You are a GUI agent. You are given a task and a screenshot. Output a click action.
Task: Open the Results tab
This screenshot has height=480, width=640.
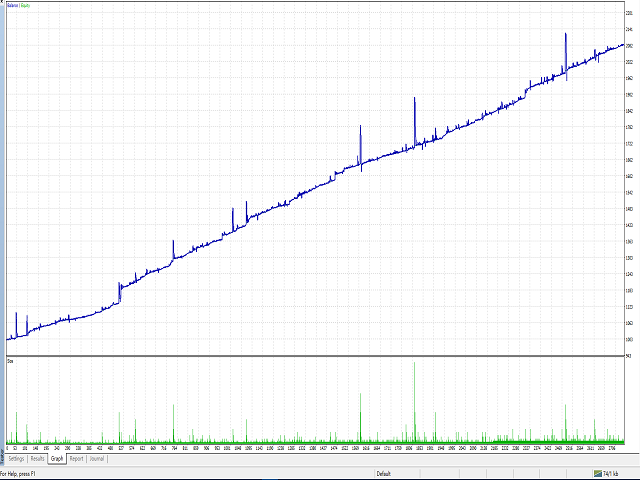[37, 459]
